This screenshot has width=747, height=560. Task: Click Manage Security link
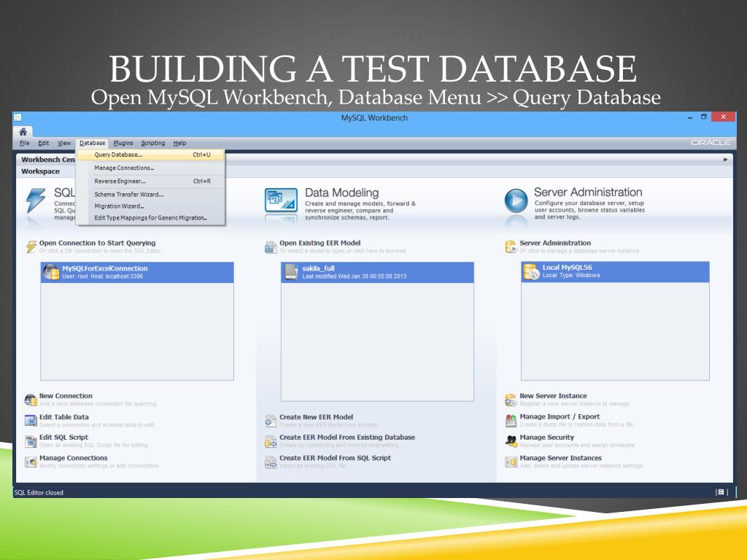click(x=547, y=437)
